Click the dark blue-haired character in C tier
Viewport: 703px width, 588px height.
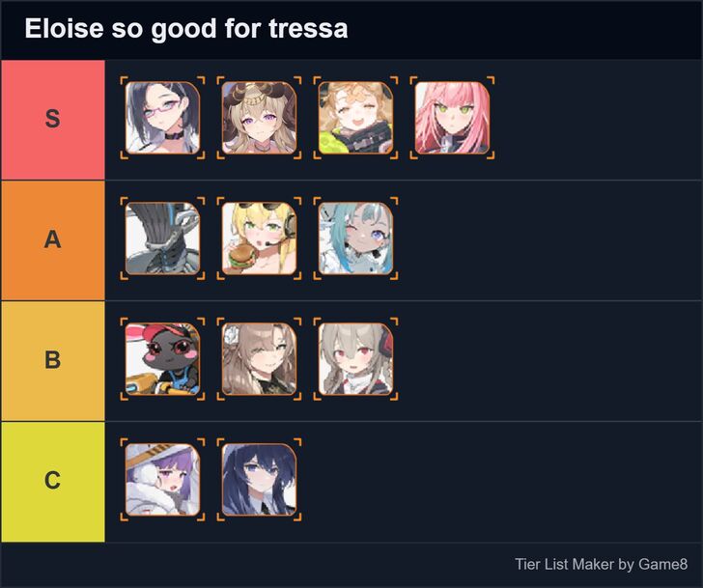pyautogui.click(x=259, y=480)
